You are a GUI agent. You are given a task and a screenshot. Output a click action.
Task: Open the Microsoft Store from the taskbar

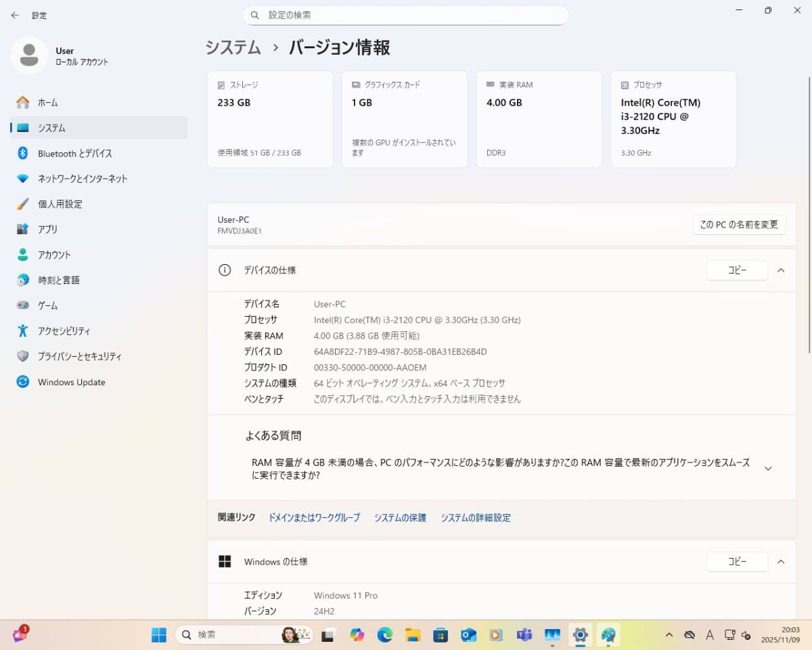441,634
